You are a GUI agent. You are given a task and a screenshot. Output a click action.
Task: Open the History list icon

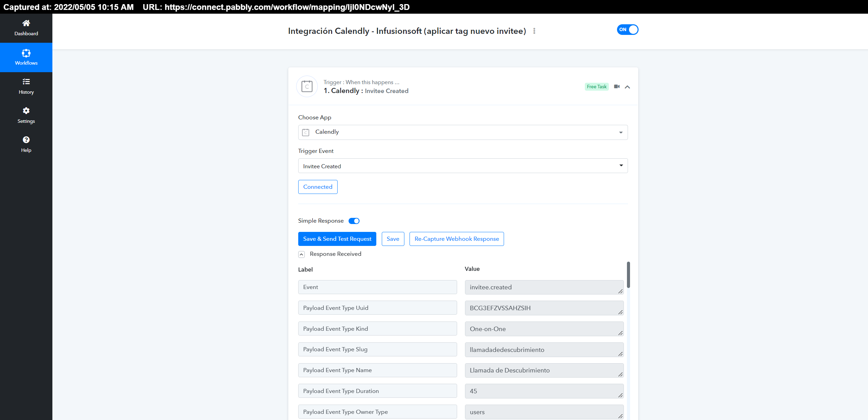click(26, 82)
